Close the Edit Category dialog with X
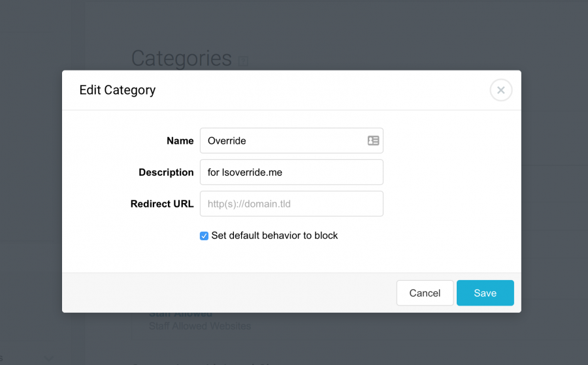This screenshot has width=588, height=365. [500, 90]
